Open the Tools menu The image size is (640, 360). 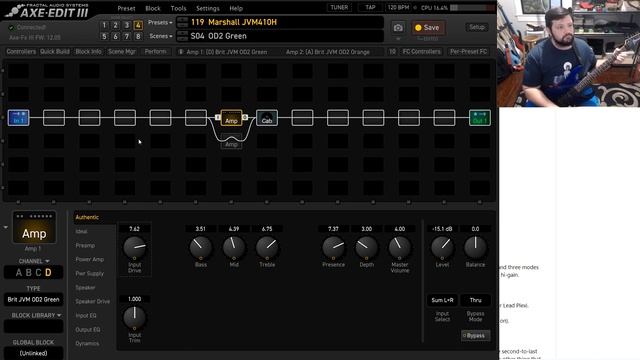point(178,8)
